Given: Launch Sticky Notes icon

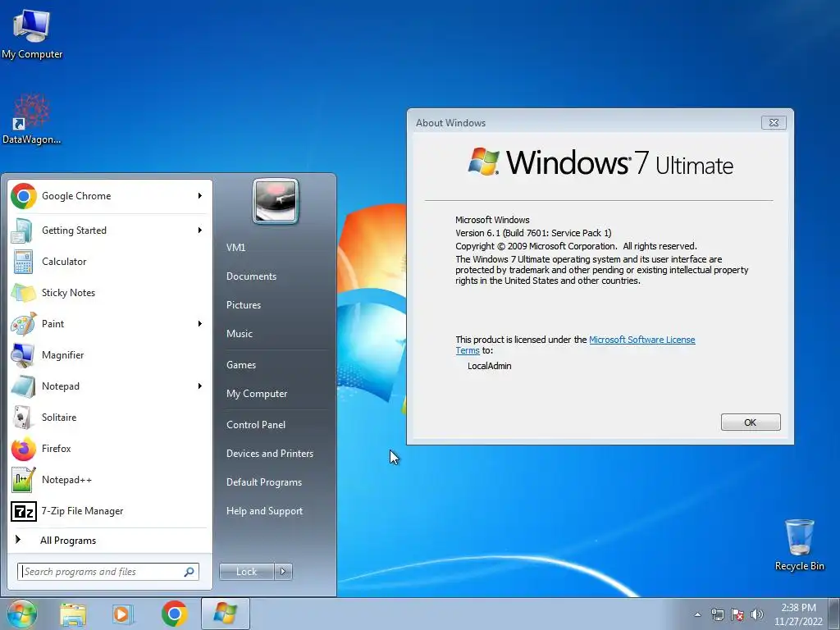Looking at the screenshot, I should click(x=23, y=293).
